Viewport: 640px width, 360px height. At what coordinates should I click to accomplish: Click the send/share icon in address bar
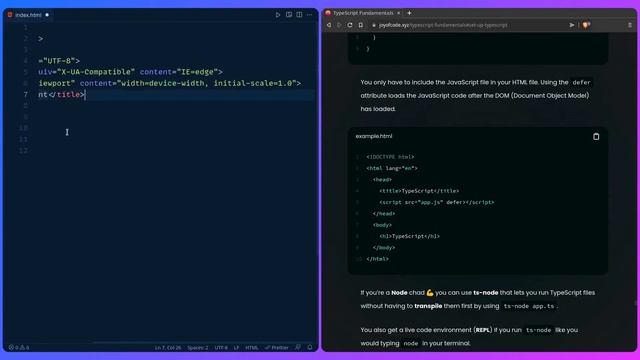point(572,25)
